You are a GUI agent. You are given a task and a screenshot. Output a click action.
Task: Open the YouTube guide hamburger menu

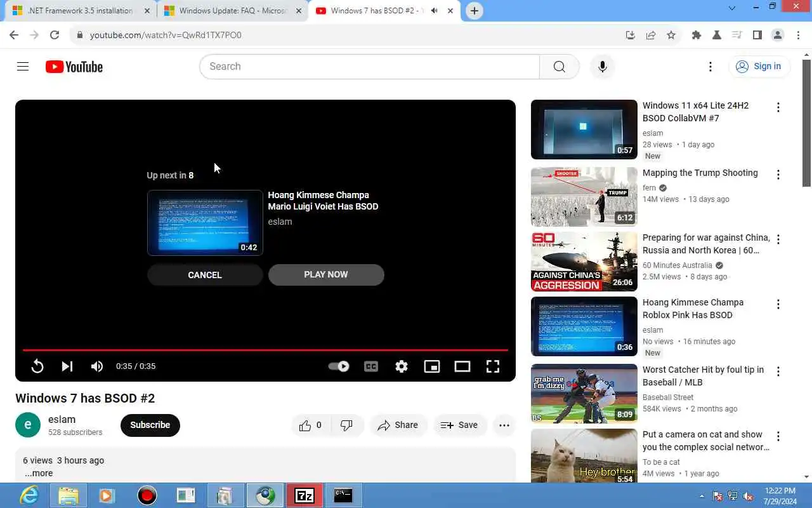23,67
